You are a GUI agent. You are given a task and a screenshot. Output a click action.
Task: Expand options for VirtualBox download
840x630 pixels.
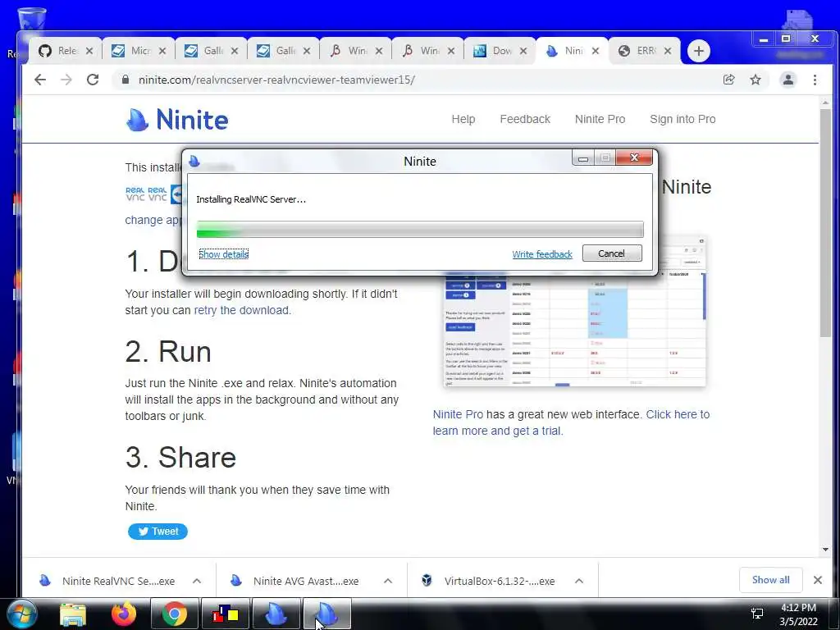[579, 581]
